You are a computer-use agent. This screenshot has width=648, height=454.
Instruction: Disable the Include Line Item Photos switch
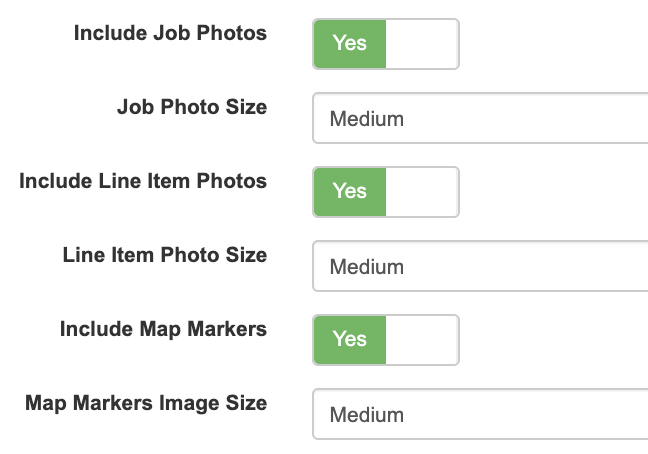point(386,192)
